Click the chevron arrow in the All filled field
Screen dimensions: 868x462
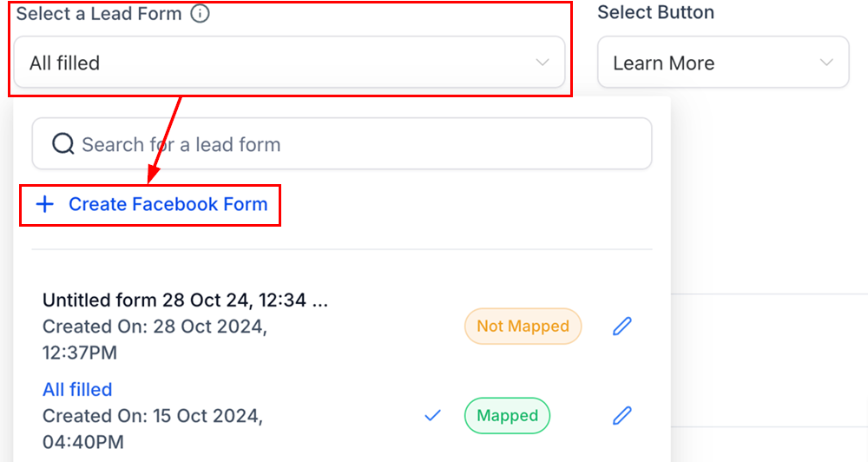point(542,63)
